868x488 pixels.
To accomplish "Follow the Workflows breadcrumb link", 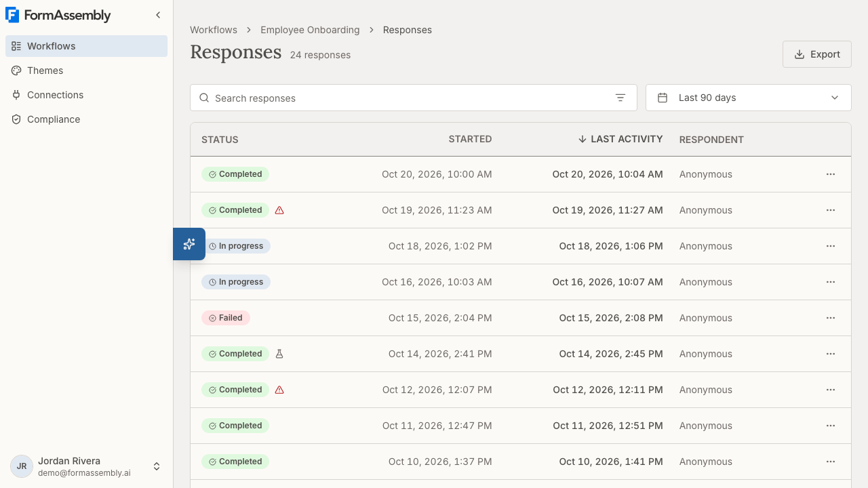I will (214, 30).
